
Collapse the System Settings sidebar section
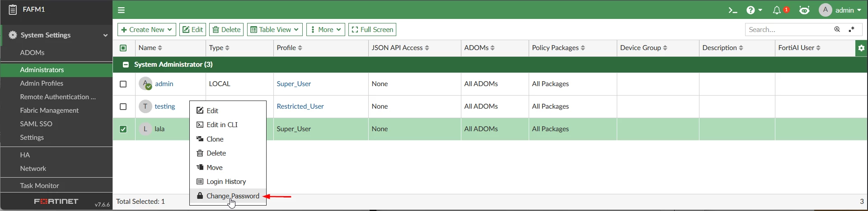coord(105,35)
